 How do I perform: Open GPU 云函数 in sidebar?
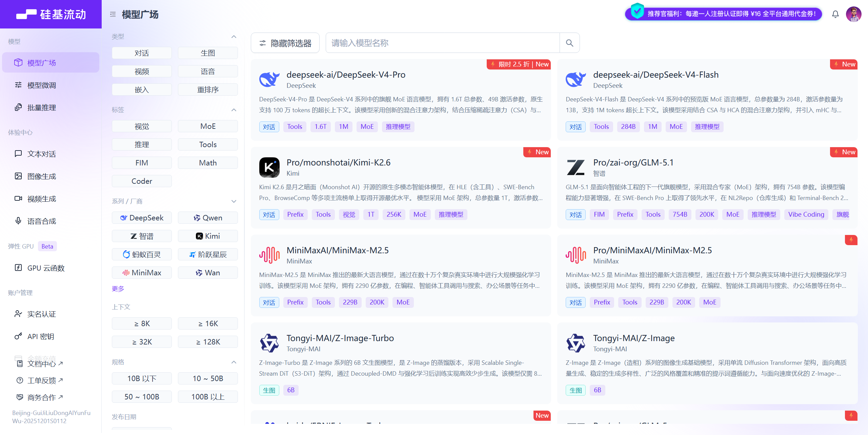[x=51, y=268]
